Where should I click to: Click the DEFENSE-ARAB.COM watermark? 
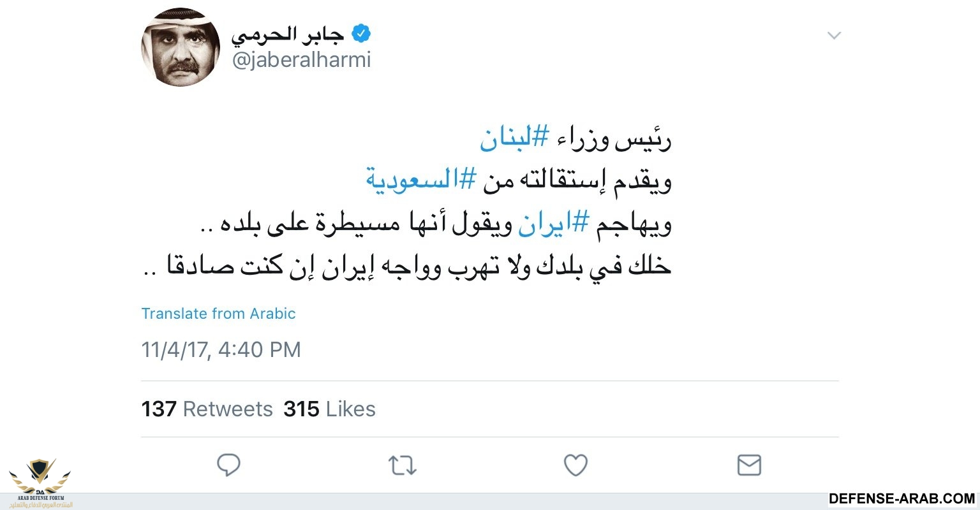click(x=902, y=499)
